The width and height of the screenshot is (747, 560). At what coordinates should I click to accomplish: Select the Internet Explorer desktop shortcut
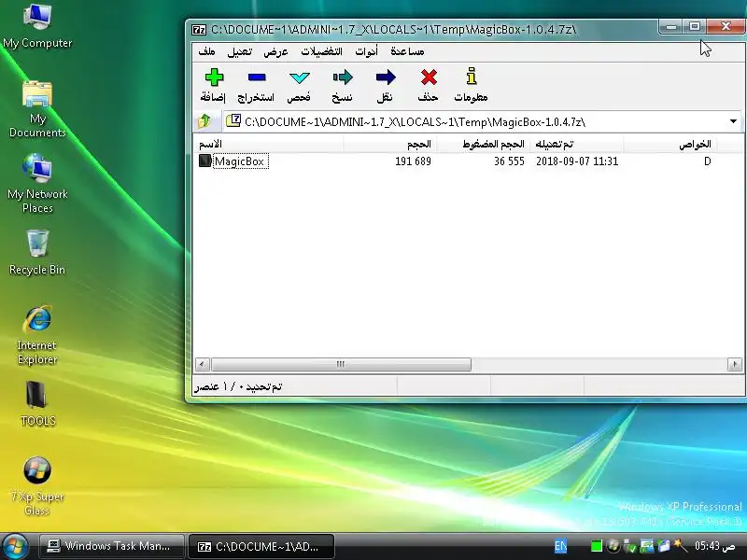(x=37, y=335)
